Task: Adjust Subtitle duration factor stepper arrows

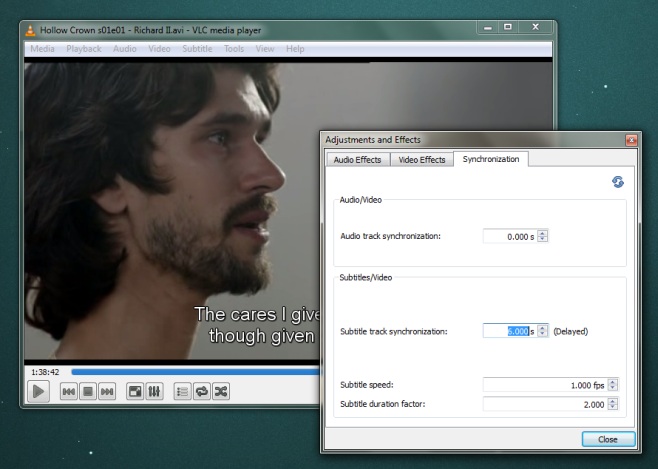Action: pyautogui.click(x=613, y=404)
